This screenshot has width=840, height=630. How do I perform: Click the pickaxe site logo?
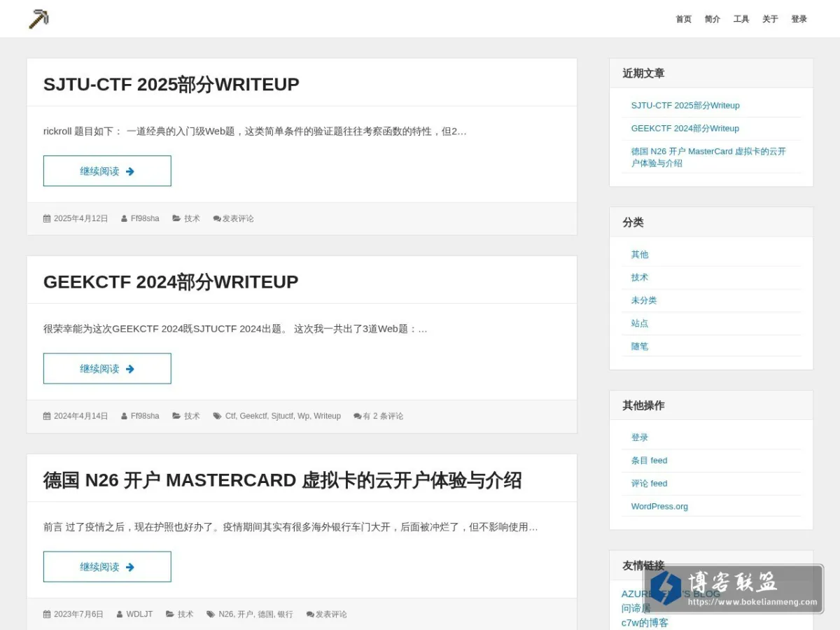(x=38, y=19)
